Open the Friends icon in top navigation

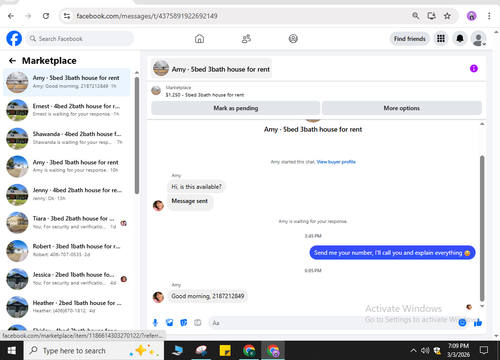(x=246, y=39)
